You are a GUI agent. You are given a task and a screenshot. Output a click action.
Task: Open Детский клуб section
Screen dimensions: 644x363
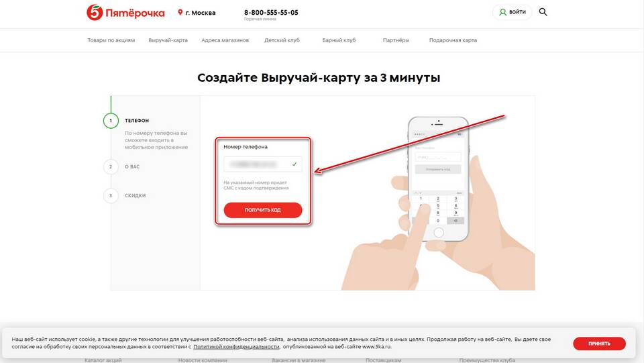pos(282,40)
